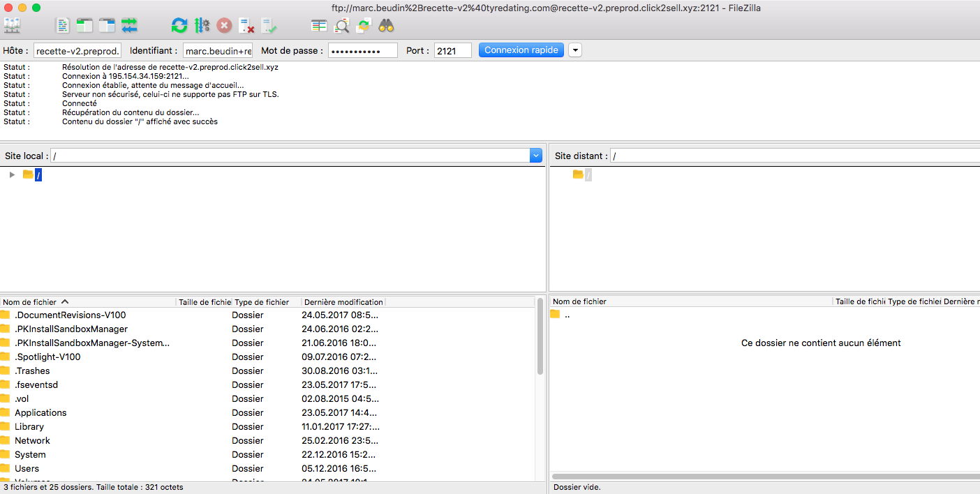The image size is (980, 494).
Task: Click the 'Connecté' status log line
Action: click(x=80, y=103)
